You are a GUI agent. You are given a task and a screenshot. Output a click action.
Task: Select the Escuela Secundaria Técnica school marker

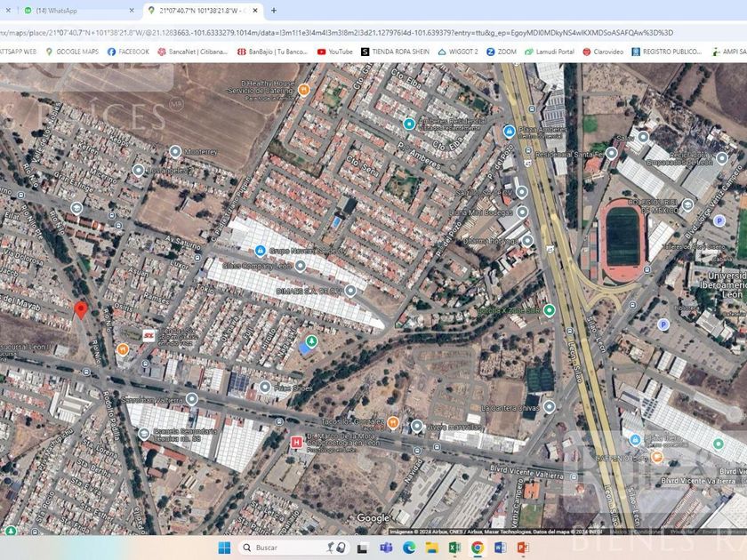[x=144, y=434]
